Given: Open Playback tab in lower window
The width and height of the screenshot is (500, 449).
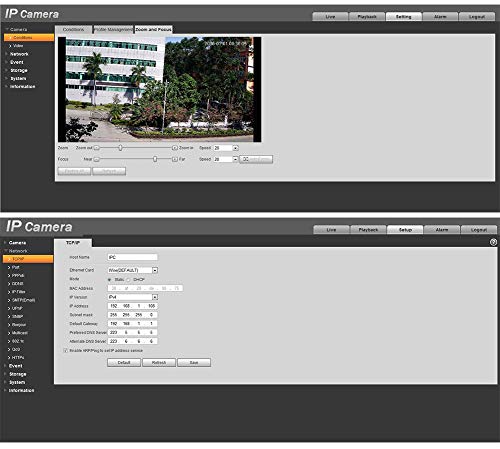Looking at the screenshot, I should click(368, 230).
